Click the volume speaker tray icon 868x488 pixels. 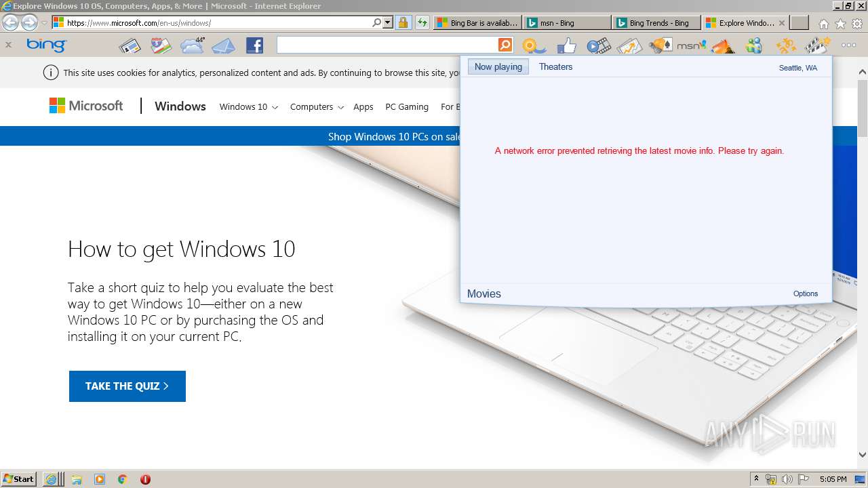(787, 479)
